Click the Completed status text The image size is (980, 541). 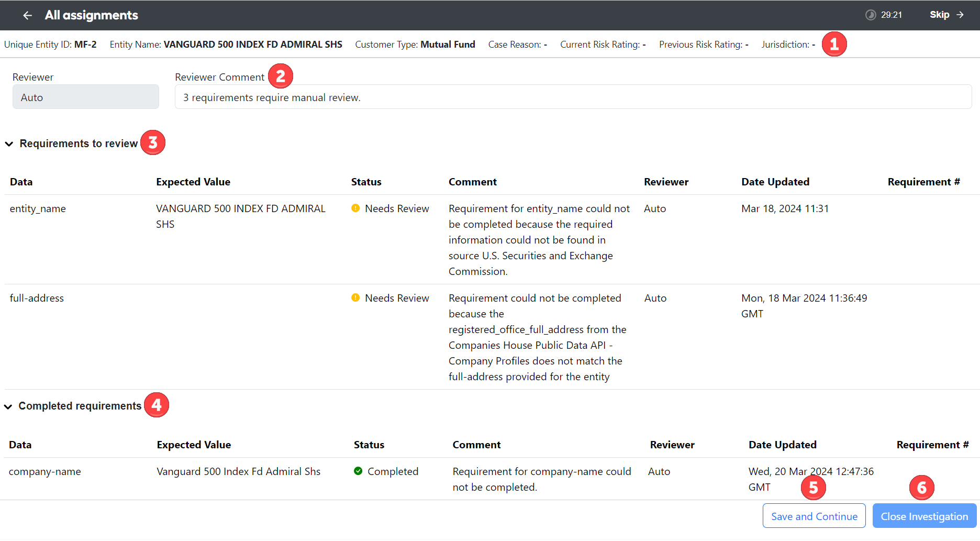pos(393,471)
